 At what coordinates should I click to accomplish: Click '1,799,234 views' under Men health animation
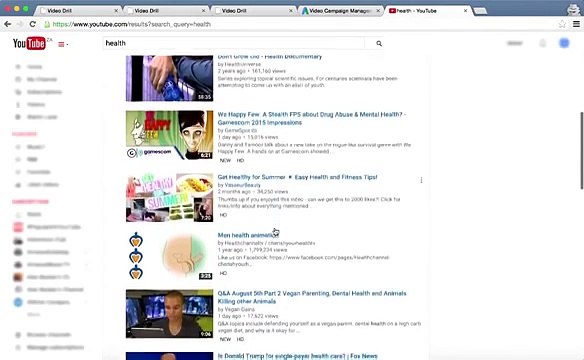pos(267,250)
